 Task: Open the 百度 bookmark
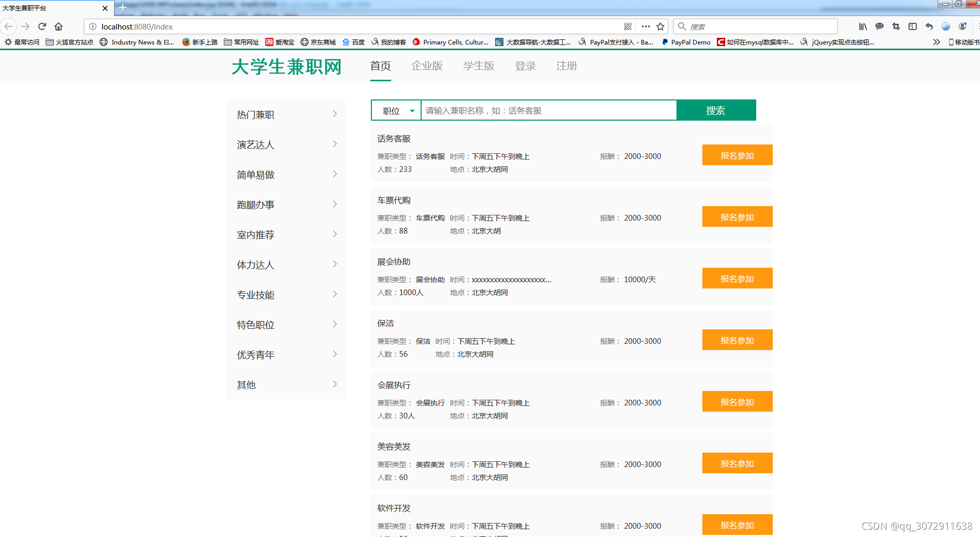coord(354,42)
